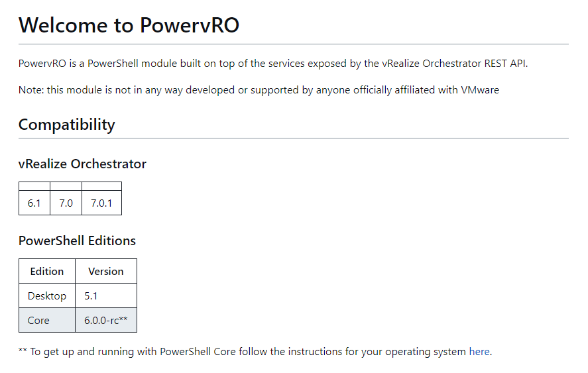Select the 6.1 version table cell

[x=34, y=203]
